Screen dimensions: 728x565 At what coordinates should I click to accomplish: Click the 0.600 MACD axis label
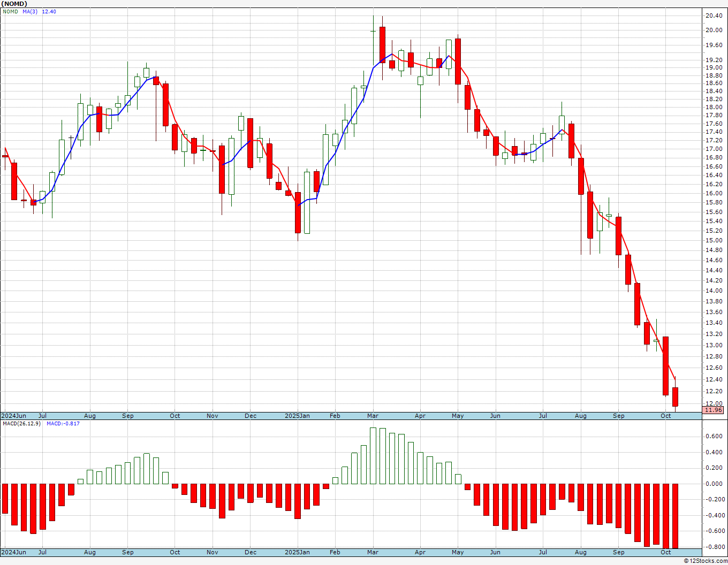714,436
